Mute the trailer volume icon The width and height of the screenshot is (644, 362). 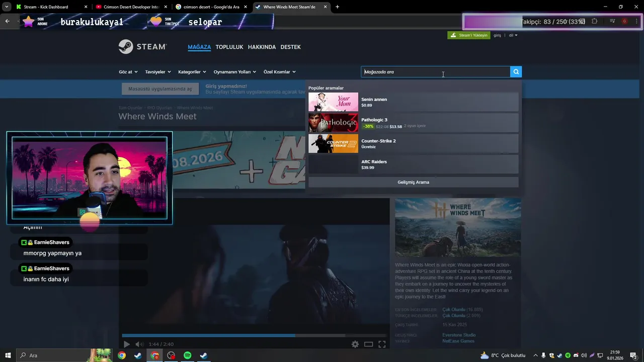[x=139, y=344]
